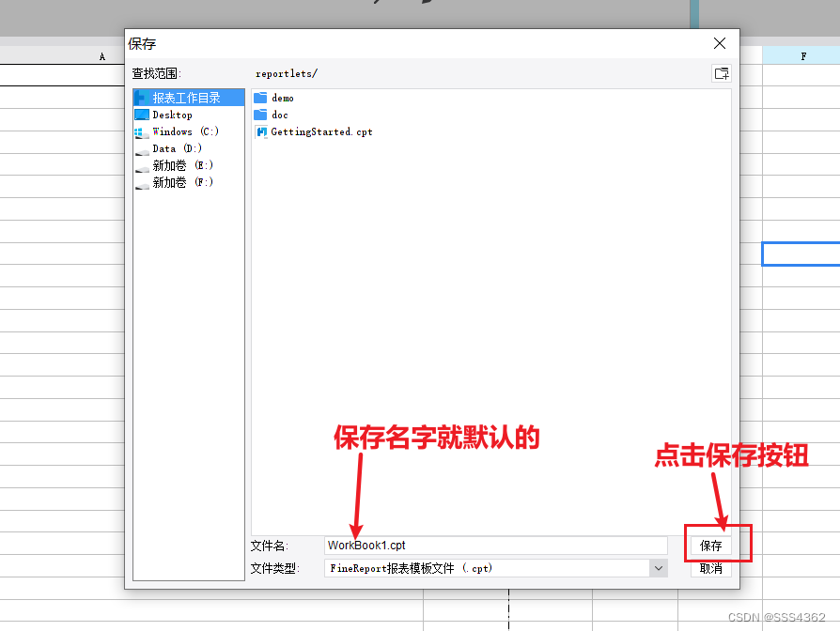Click the 新加卷 (E:) drive icon

[142, 169]
